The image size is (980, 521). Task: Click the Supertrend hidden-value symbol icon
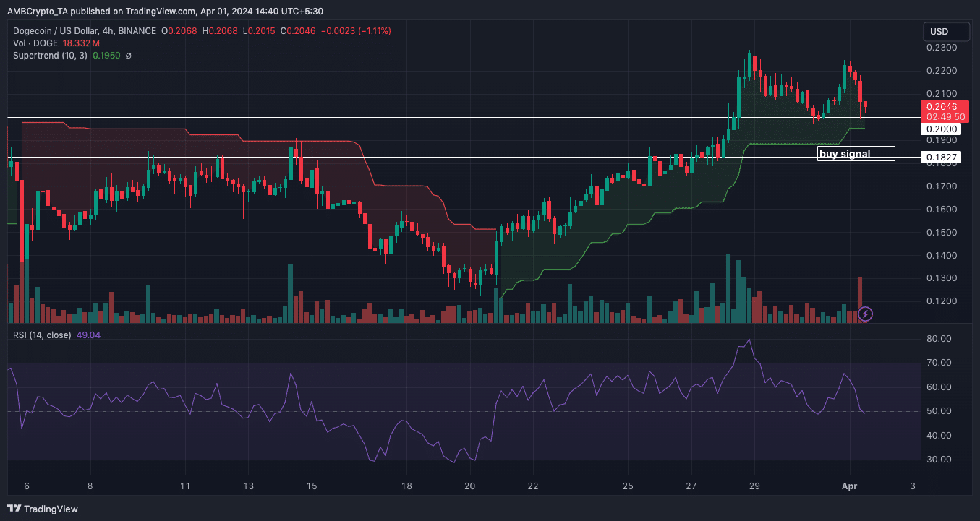tap(128, 56)
